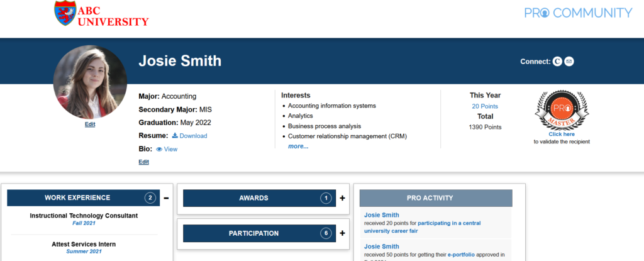Screen dimensions: 644x261
Task: Click the PRO Master badge
Action: click(561, 110)
